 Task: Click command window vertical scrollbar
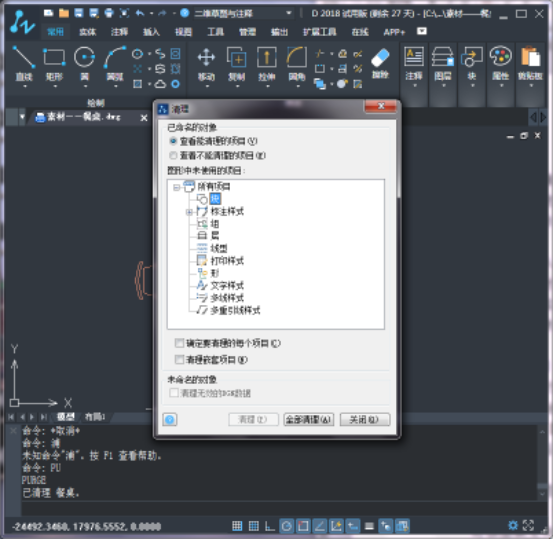(542, 463)
